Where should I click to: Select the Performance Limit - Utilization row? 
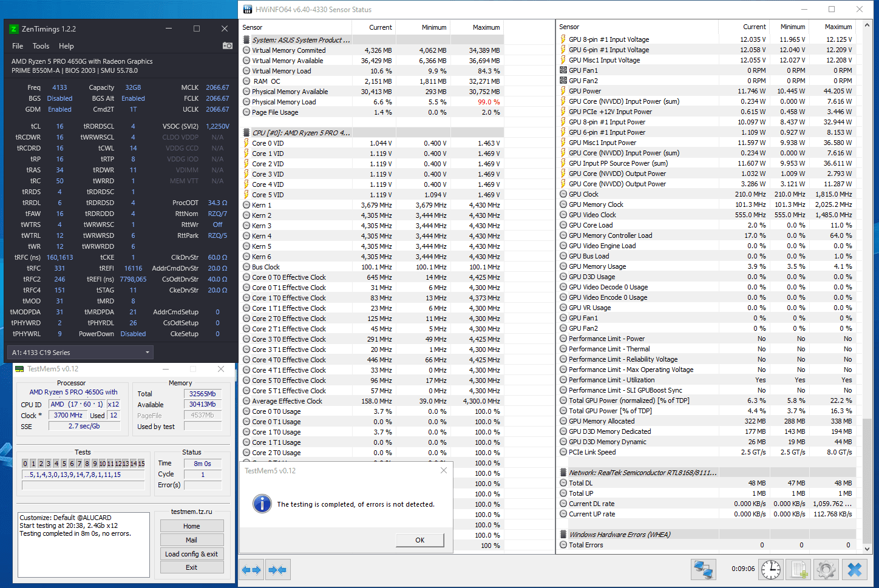pyautogui.click(x=707, y=380)
